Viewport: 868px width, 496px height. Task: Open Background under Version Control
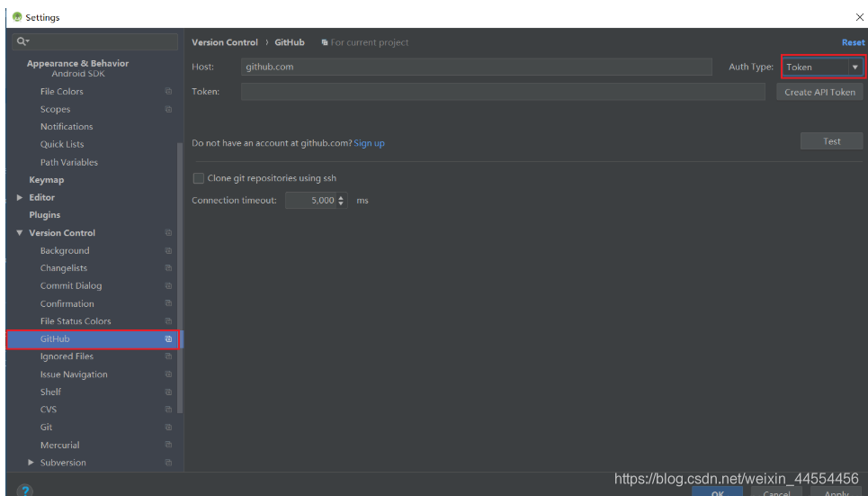(64, 250)
